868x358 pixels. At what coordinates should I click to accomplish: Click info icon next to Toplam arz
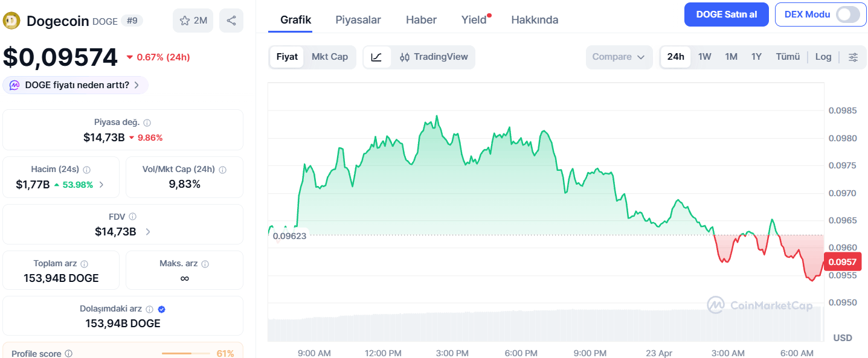coord(85,264)
